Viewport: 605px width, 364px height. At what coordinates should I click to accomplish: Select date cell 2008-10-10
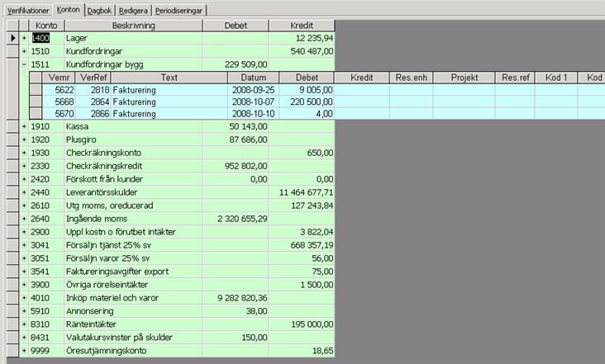[254, 114]
